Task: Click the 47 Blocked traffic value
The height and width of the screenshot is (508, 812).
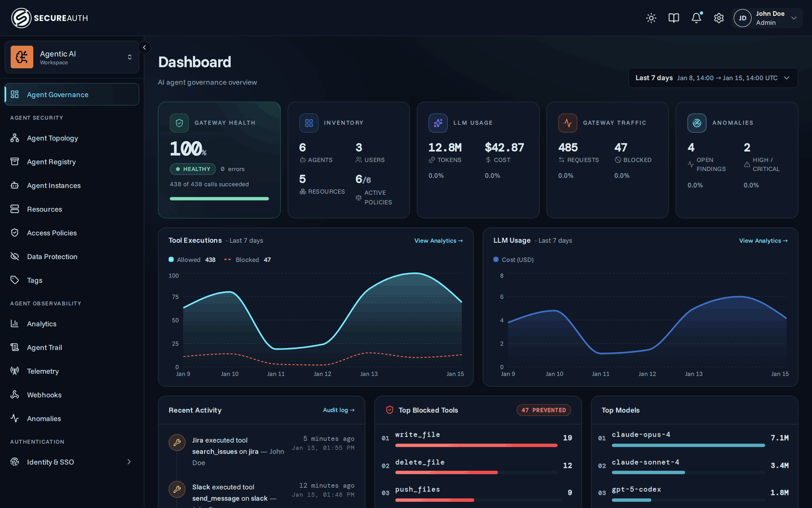Action: [x=621, y=147]
